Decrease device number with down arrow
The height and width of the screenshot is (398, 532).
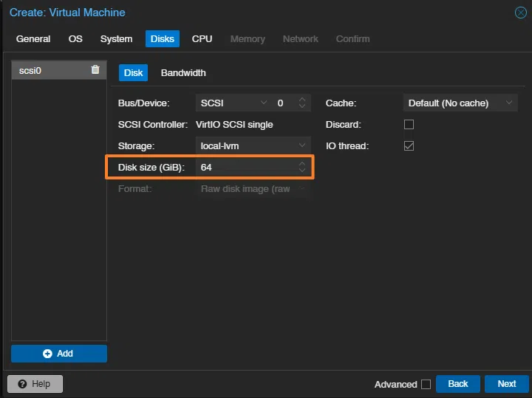click(302, 107)
